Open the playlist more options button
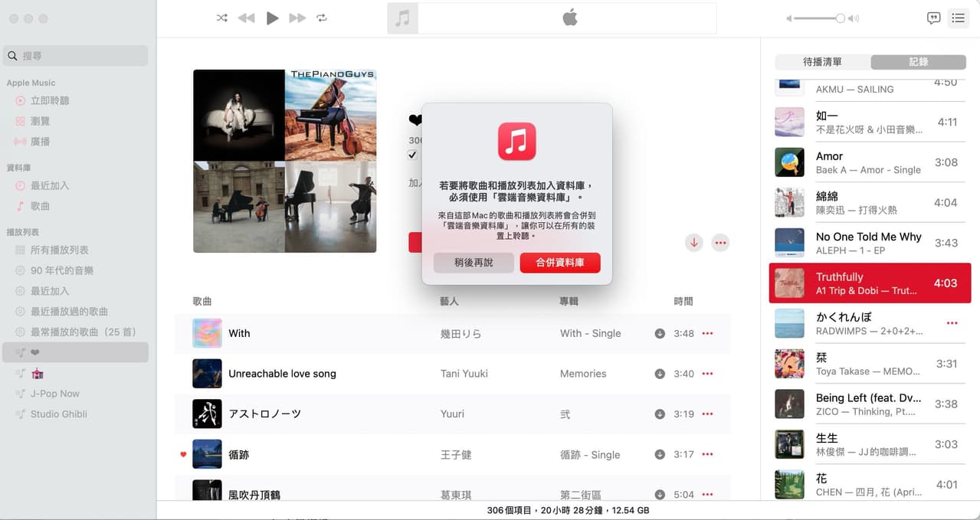 720,243
